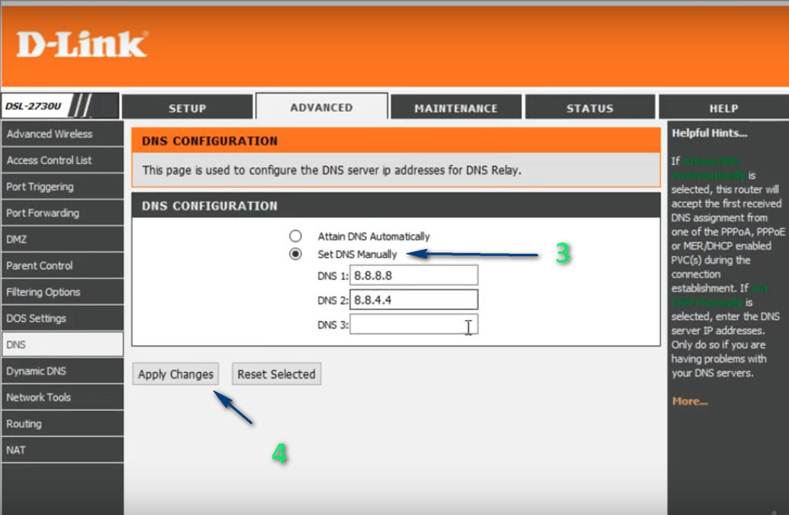Open the Dynamic DNS sidebar item
Image resolution: width=789 pixels, height=515 pixels.
click(62, 371)
